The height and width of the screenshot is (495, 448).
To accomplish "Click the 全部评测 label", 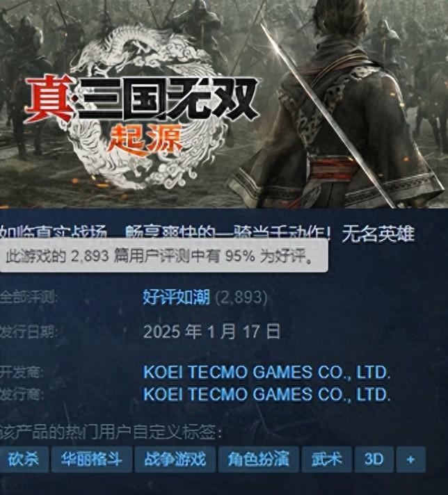I will click(29, 298).
